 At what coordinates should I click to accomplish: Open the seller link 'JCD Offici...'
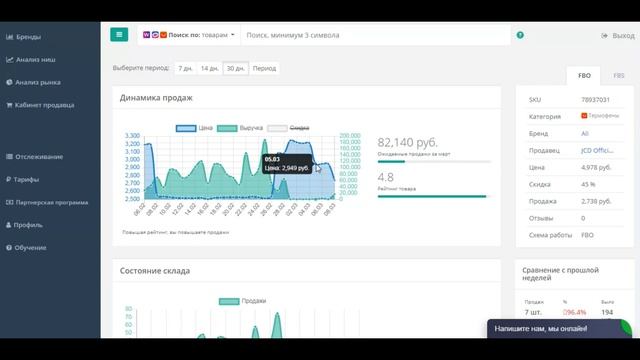point(597,151)
